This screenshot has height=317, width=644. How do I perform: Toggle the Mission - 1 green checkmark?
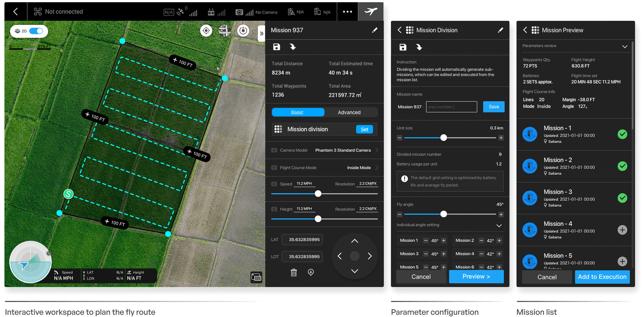click(x=622, y=134)
